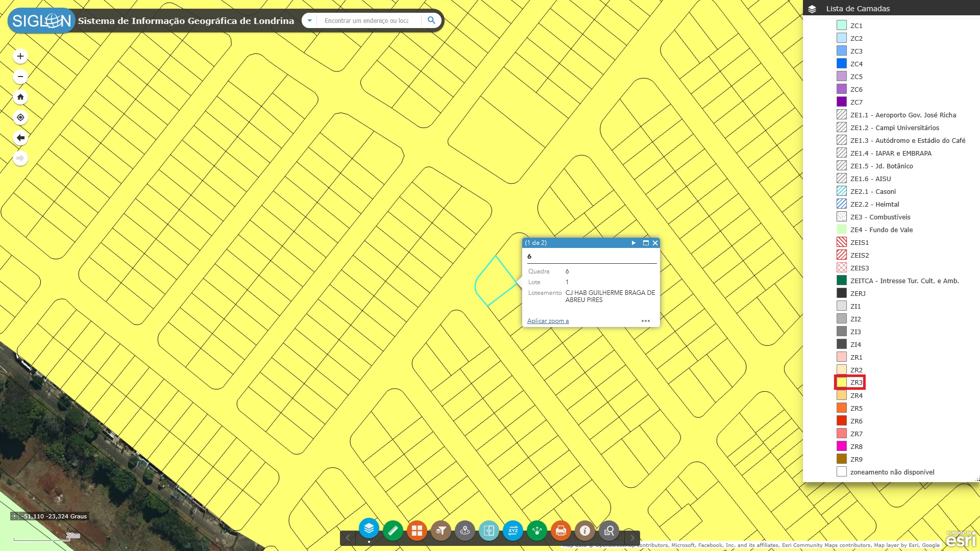Click 'ZE1.4 - IAPAR e EMBRAPA' label

pos(891,153)
